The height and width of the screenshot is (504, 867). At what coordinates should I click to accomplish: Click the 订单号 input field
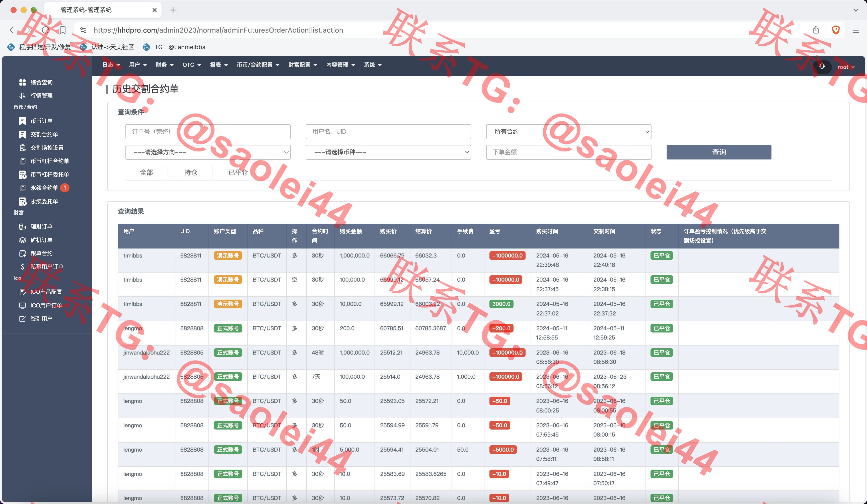click(208, 132)
